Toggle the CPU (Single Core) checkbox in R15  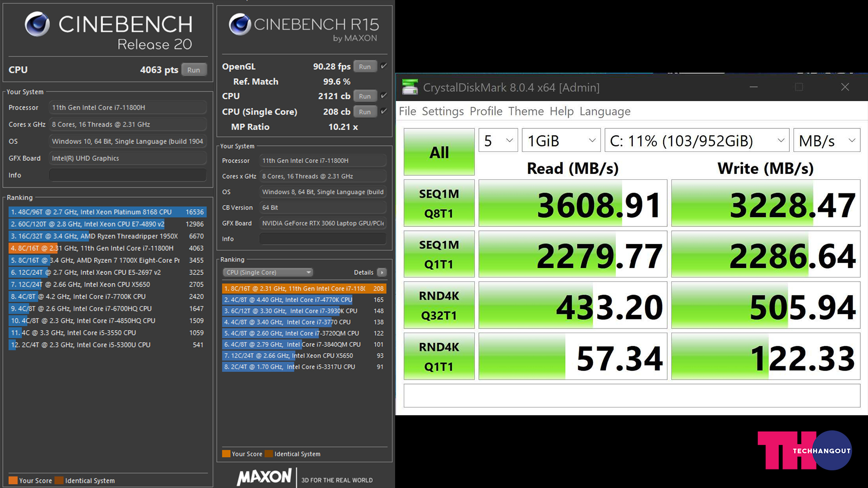[384, 111]
